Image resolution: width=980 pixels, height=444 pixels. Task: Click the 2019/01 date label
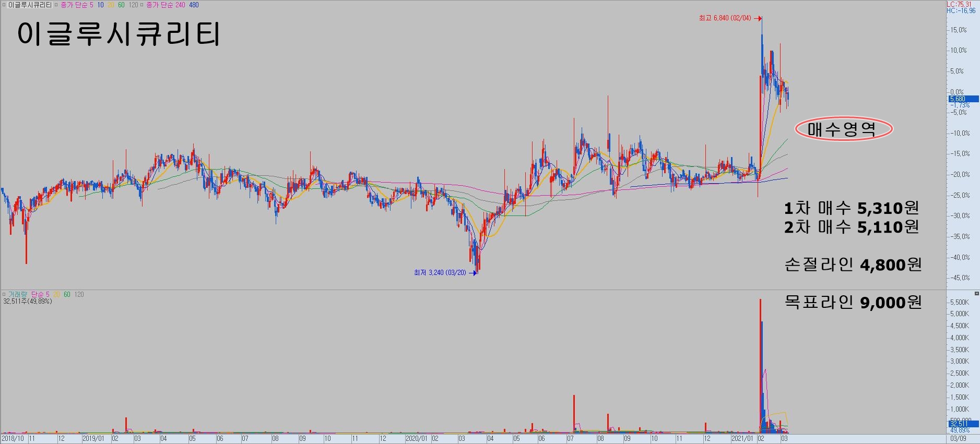point(93,439)
